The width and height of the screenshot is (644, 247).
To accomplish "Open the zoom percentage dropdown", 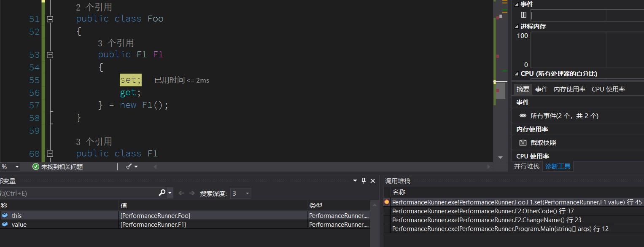I will (x=17, y=167).
